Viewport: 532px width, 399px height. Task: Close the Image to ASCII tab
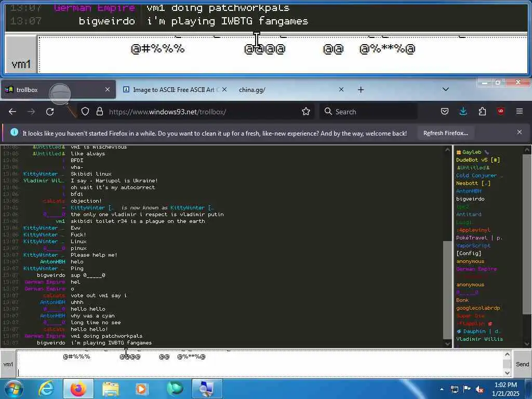(224, 89)
